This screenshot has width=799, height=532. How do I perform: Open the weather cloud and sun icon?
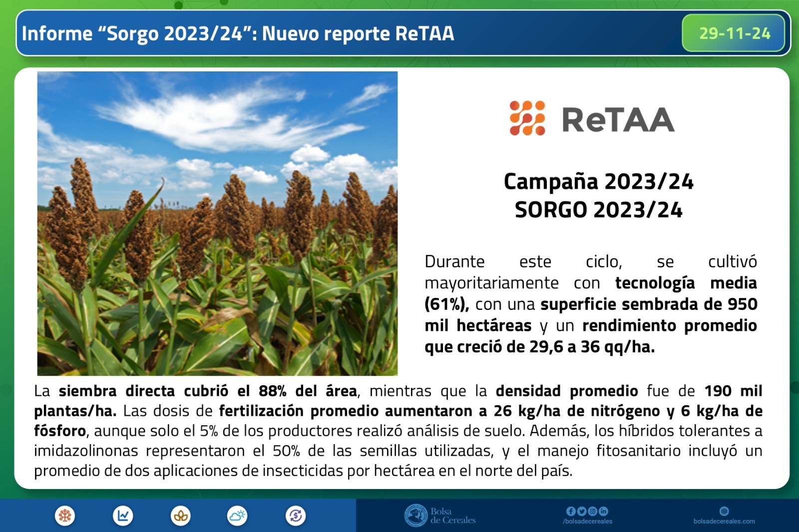point(237,516)
